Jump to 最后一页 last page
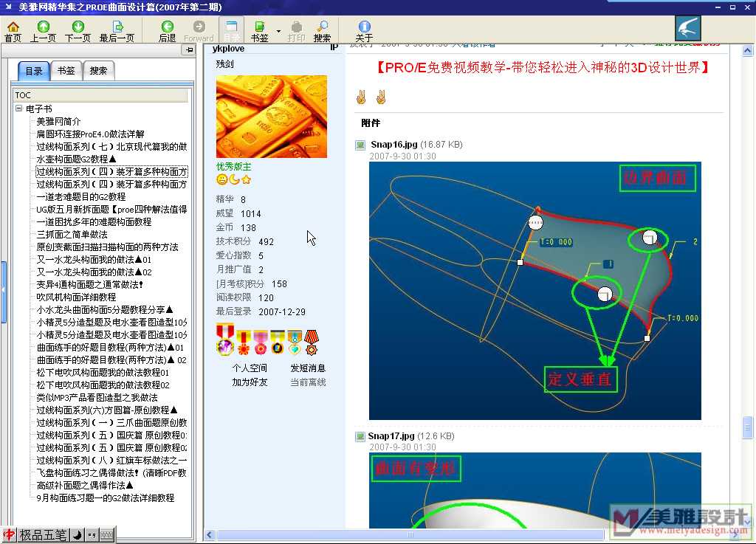This screenshot has width=756, height=544. tap(117, 31)
